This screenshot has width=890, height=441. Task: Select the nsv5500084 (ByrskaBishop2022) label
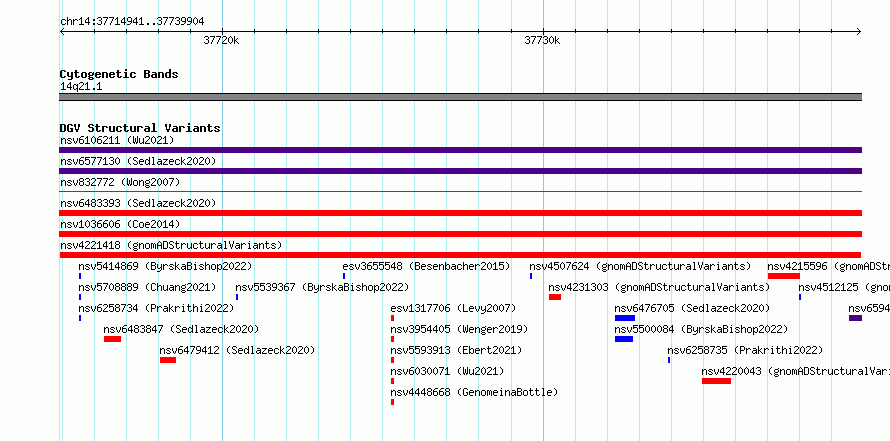click(x=702, y=329)
